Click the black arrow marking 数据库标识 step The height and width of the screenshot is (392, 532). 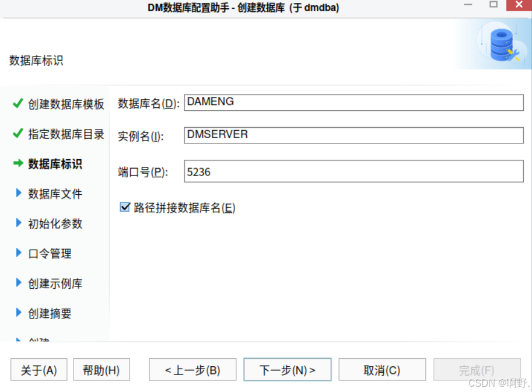pyautogui.click(x=17, y=164)
